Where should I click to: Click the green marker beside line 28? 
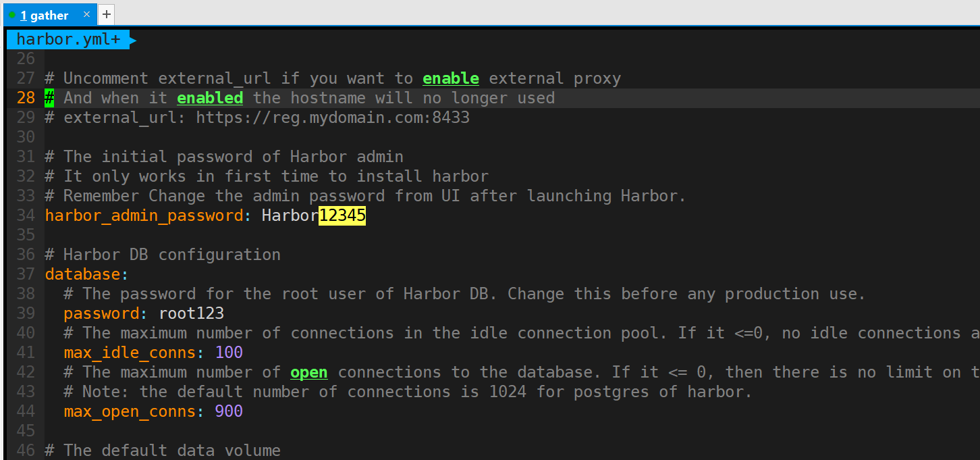(48, 97)
